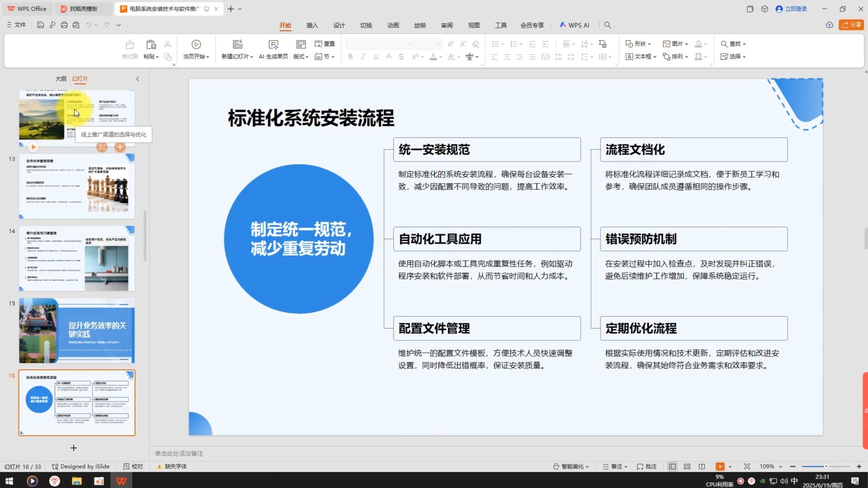Click the Cut scissors icon
Screen dimensions: 868x488
point(168,44)
